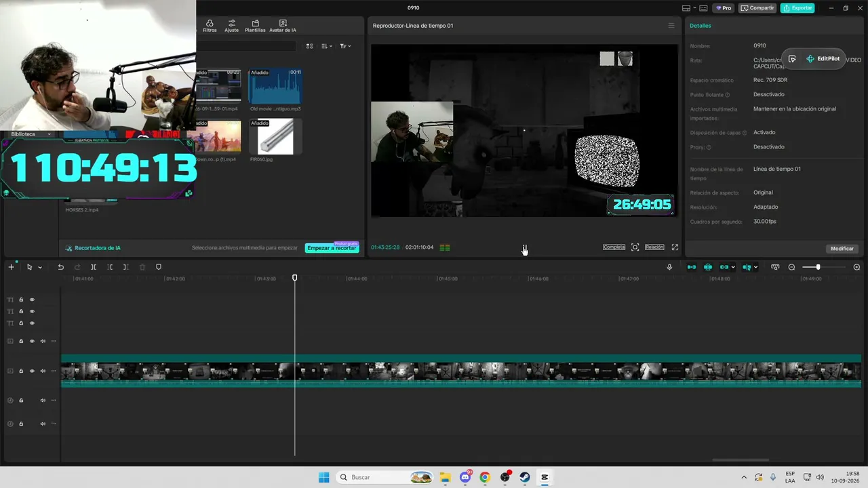868x488 pixels.
Task: Switch to the Plantillas tab
Action: click(255, 26)
